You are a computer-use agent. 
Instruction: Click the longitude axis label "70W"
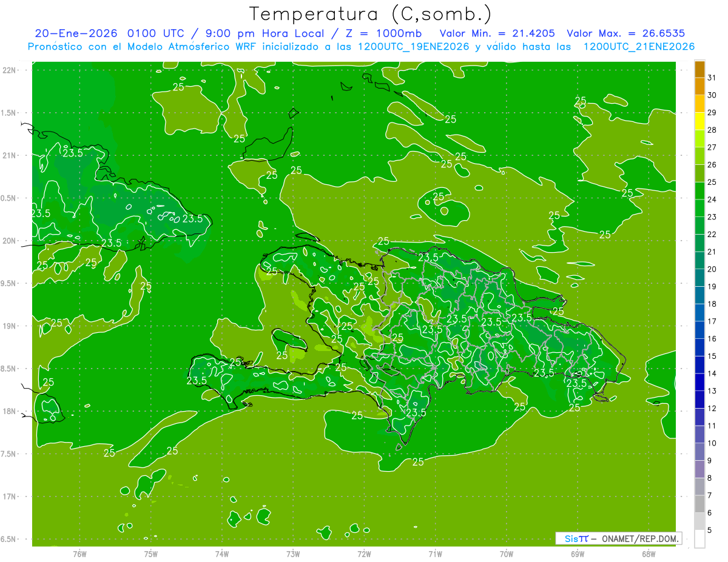point(506,554)
